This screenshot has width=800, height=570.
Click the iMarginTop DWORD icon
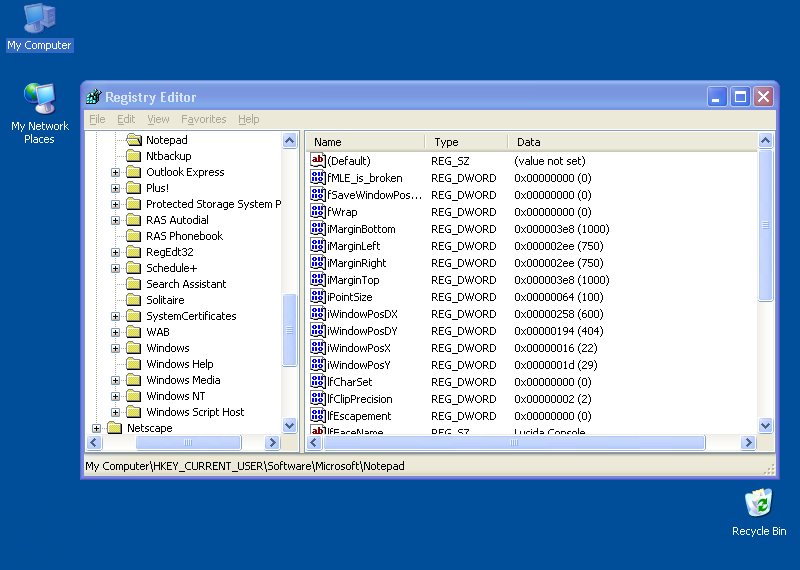click(317, 280)
